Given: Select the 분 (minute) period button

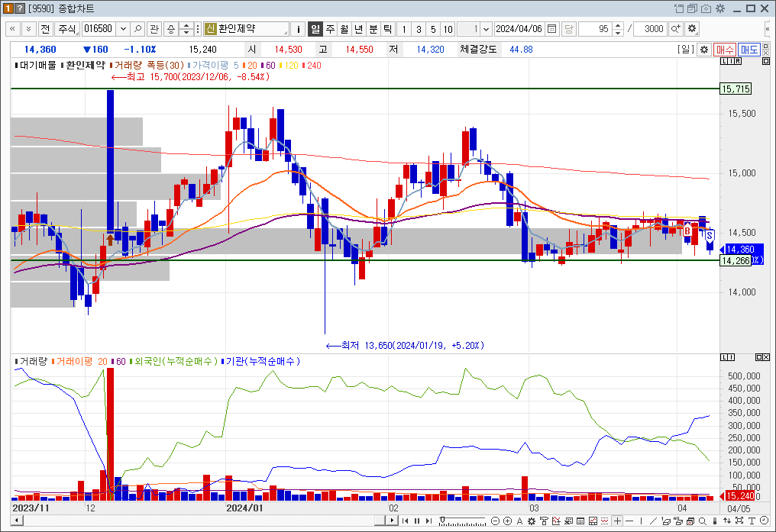Looking at the screenshot, I should 373,29.
